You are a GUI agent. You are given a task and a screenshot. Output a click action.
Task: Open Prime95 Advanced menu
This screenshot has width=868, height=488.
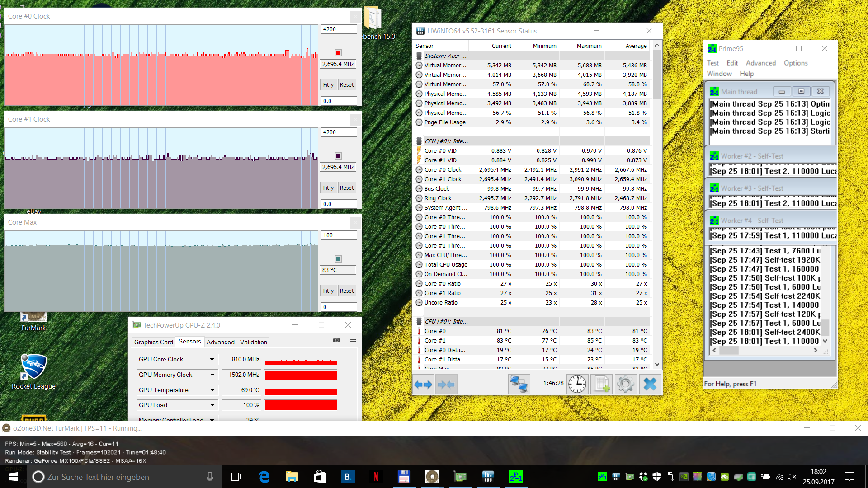pos(760,63)
